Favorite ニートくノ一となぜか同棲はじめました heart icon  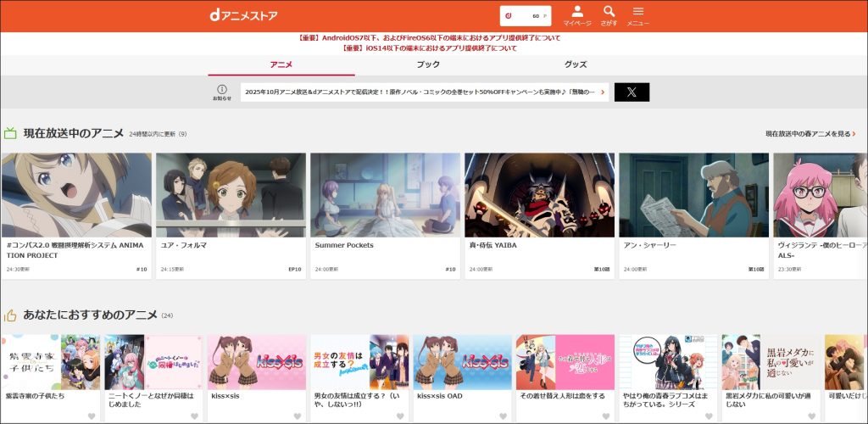194,416
